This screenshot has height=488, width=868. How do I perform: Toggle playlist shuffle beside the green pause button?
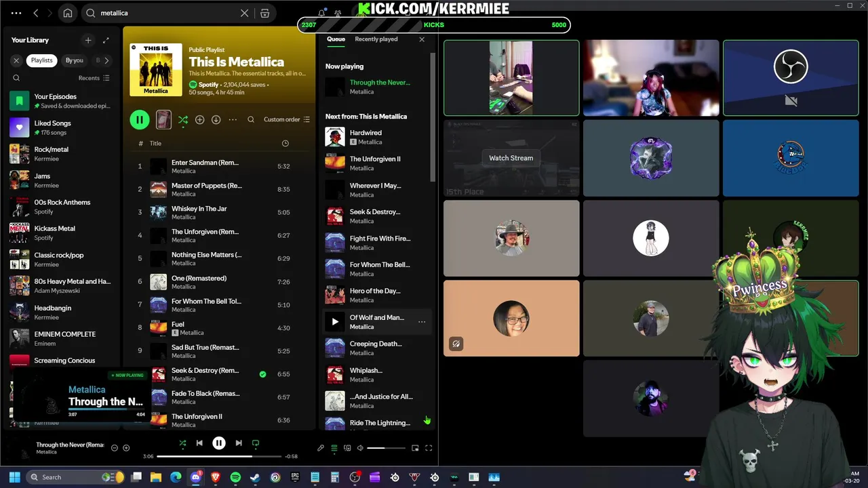point(183,120)
